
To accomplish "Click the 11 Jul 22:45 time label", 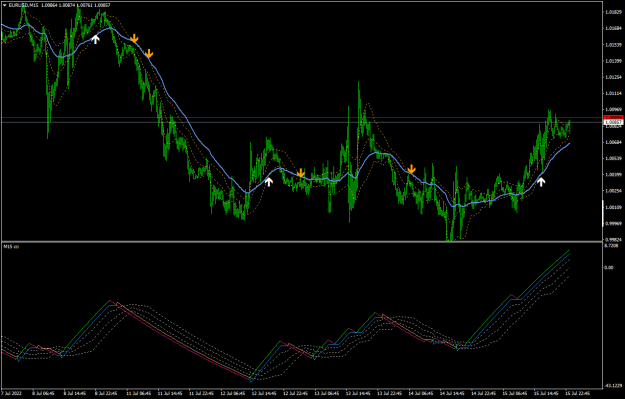I will [201, 393].
